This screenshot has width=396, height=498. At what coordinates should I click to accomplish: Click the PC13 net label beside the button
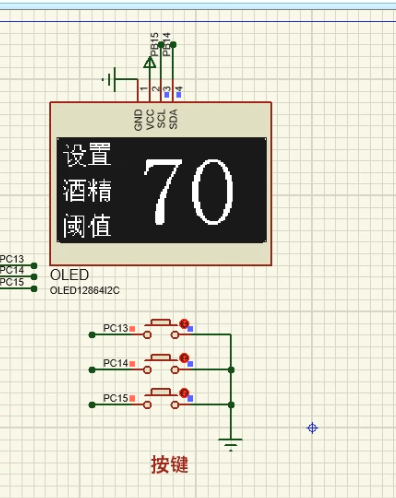(x=115, y=328)
